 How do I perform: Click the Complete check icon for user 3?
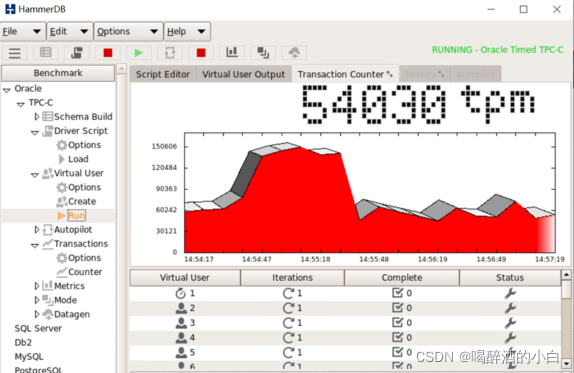click(398, 322)
